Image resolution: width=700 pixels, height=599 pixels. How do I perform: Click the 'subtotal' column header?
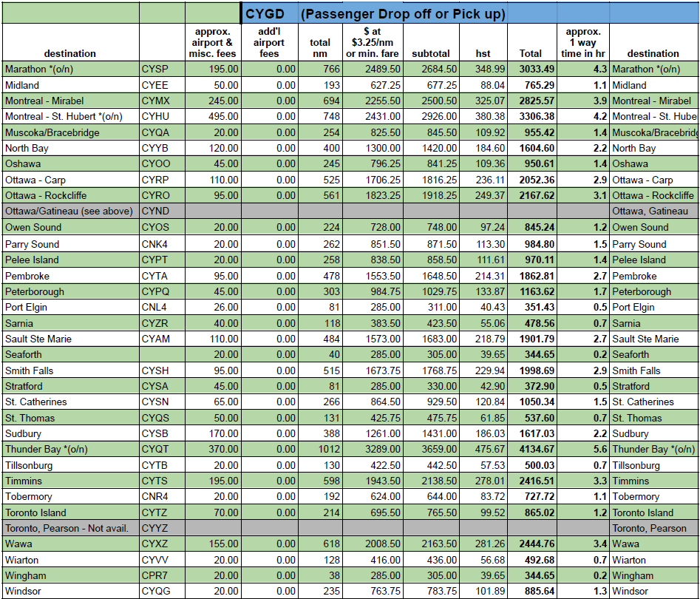tap(431, 53)
